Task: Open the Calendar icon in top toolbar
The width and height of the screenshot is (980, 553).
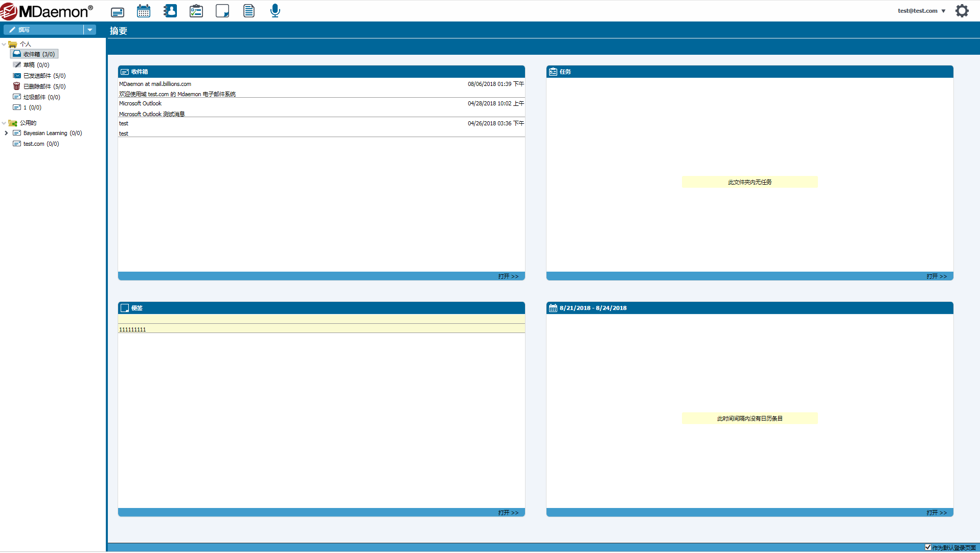Action: point(144,11)
